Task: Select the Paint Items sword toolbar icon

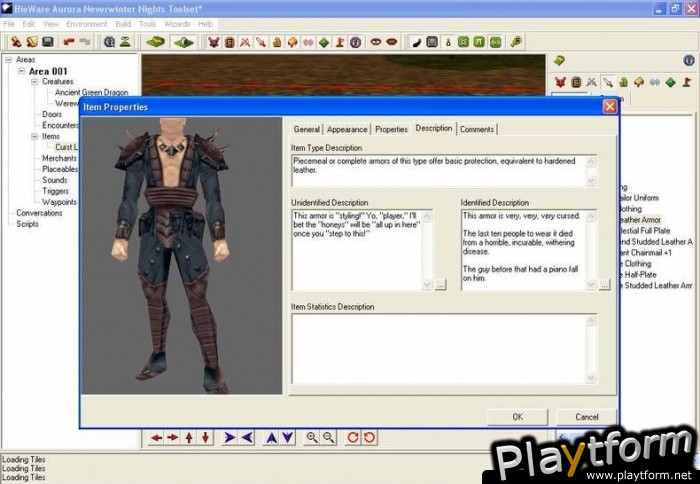Action: (x=261, y=42)
